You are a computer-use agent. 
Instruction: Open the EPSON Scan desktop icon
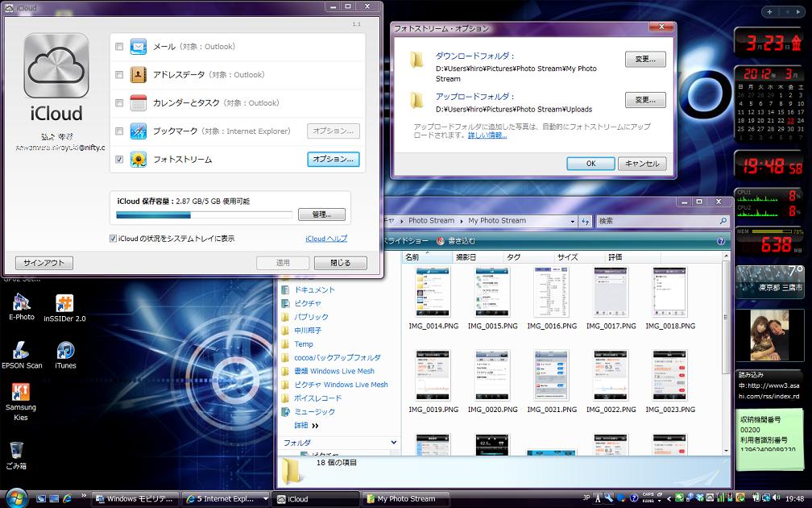(22, 355)
